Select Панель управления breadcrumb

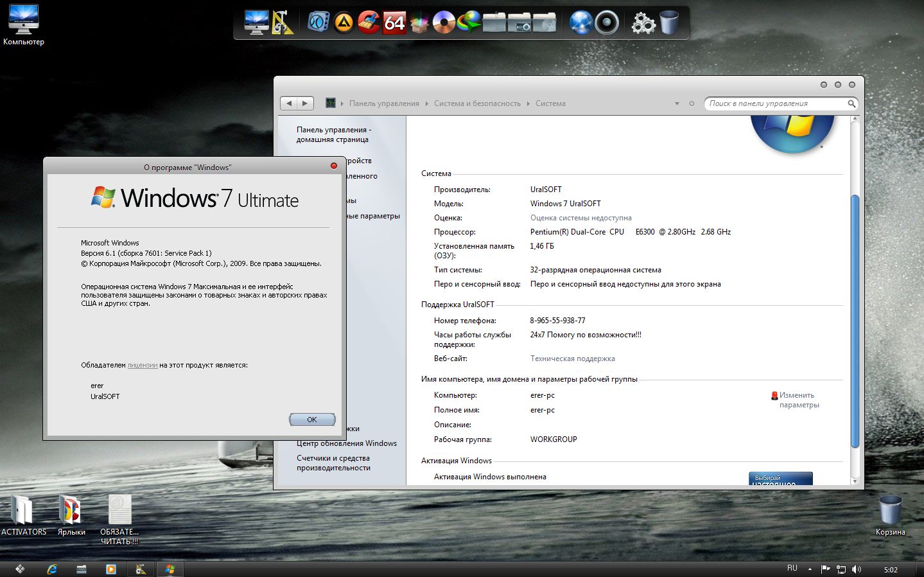click(384, 103)
